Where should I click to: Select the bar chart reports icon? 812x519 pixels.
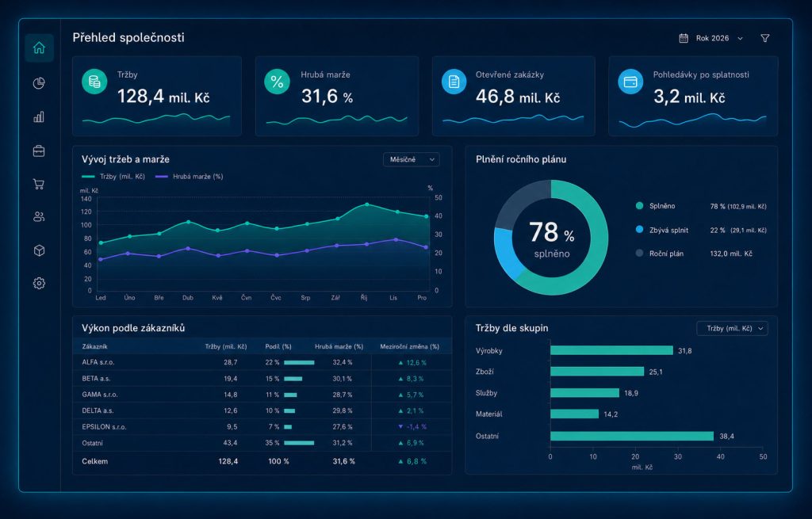[x=39, y=117]
